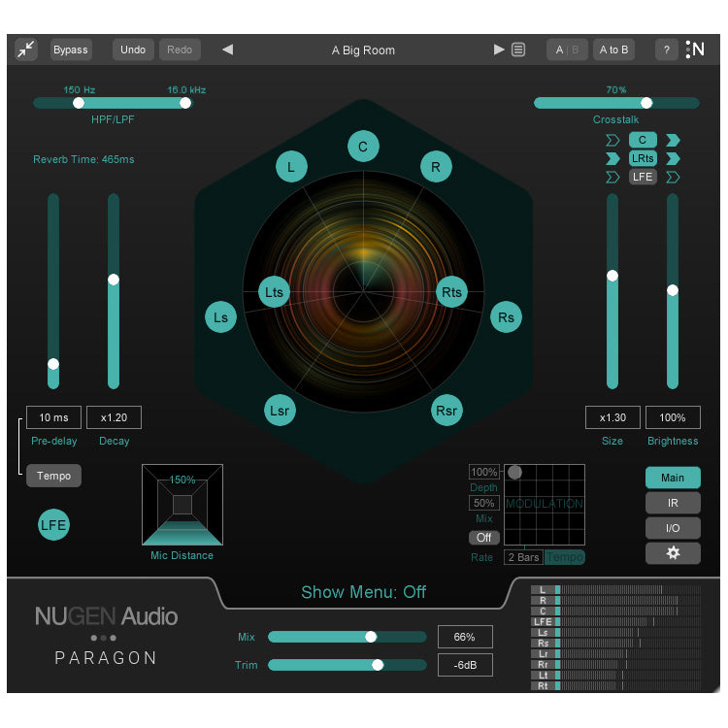Switch to the I/O view tab
Viewport: 728px width, 728px height.
(673, 528)
